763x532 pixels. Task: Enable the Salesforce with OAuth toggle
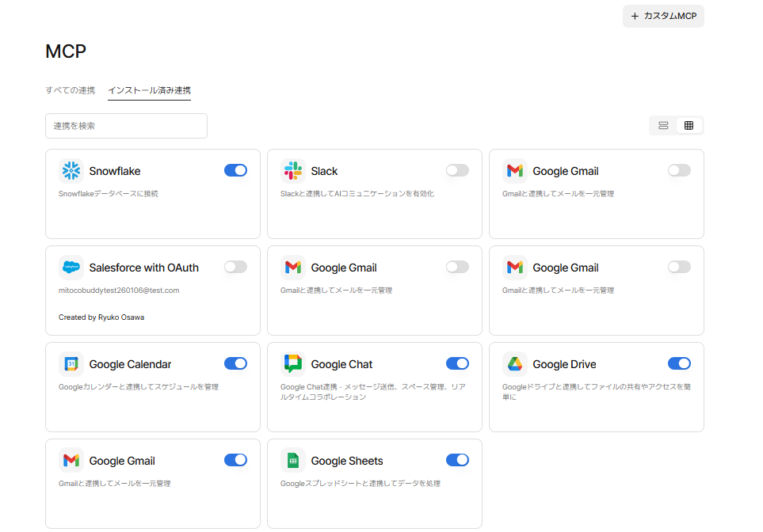coord(235,267)
